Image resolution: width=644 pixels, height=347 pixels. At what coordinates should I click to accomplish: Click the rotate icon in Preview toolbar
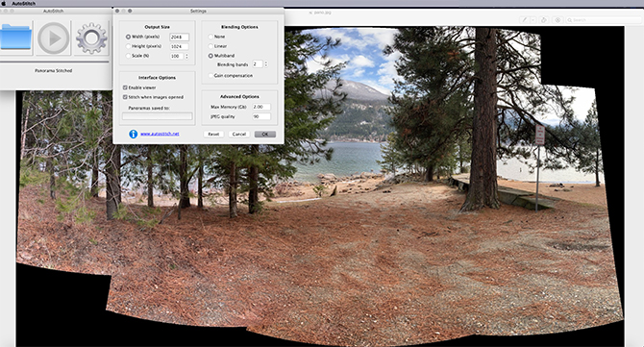pos(543,20)
